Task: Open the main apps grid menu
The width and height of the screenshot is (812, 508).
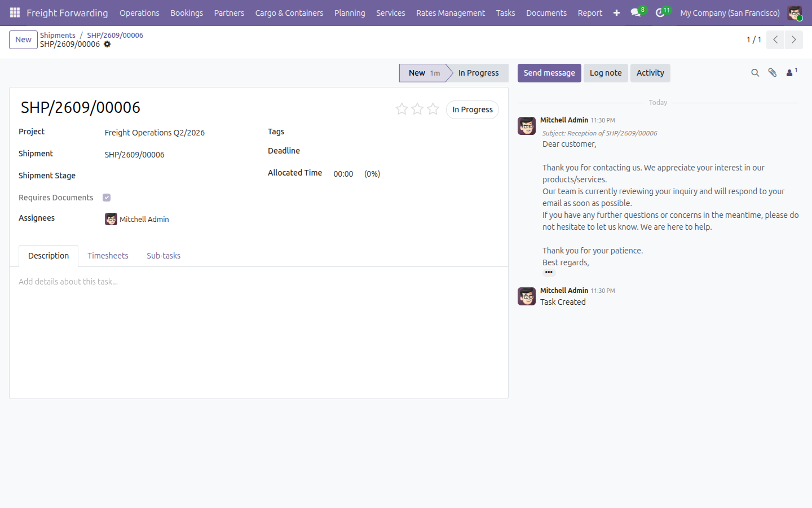Action: [x=15, y=12]
